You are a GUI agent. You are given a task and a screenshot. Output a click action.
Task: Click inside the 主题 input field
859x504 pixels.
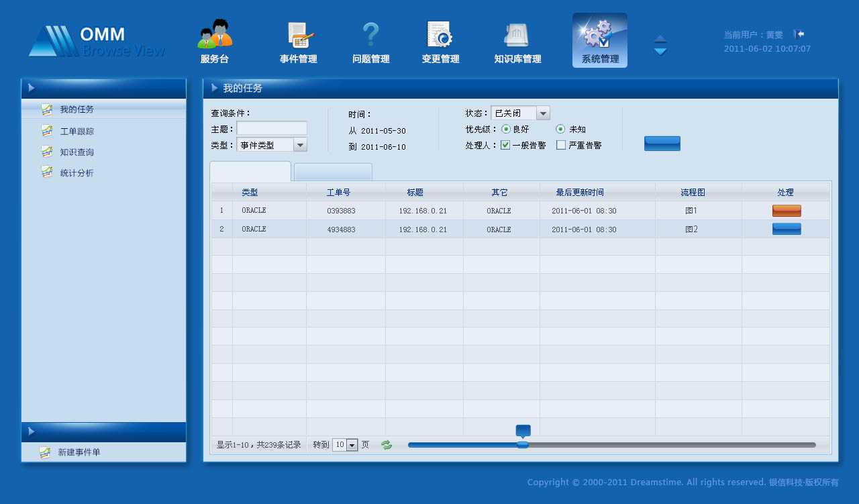pos(272,128)
